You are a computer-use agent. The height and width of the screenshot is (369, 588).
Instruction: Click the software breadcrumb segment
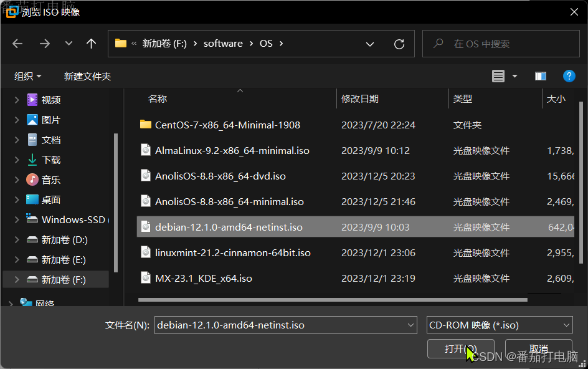223,44
